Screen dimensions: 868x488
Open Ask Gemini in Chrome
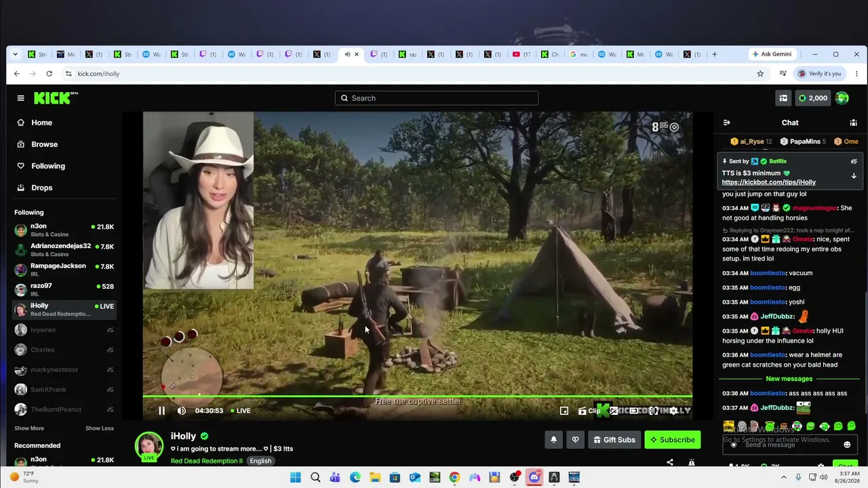772,54
